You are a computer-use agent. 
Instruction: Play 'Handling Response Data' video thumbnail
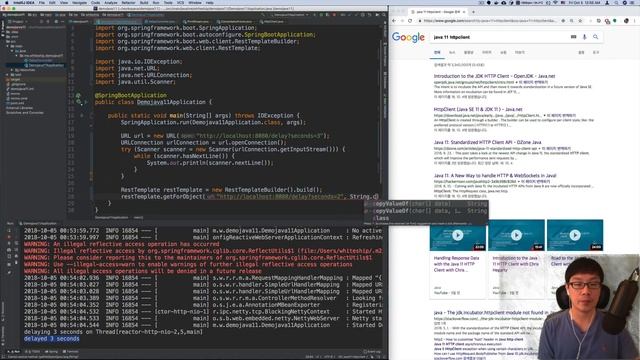click(458, 235)
